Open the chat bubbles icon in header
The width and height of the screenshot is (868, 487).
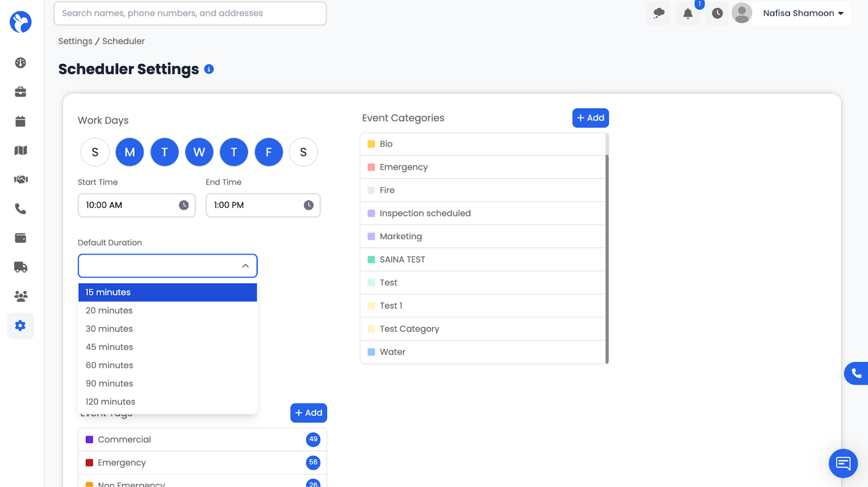(x=659, y=13)
